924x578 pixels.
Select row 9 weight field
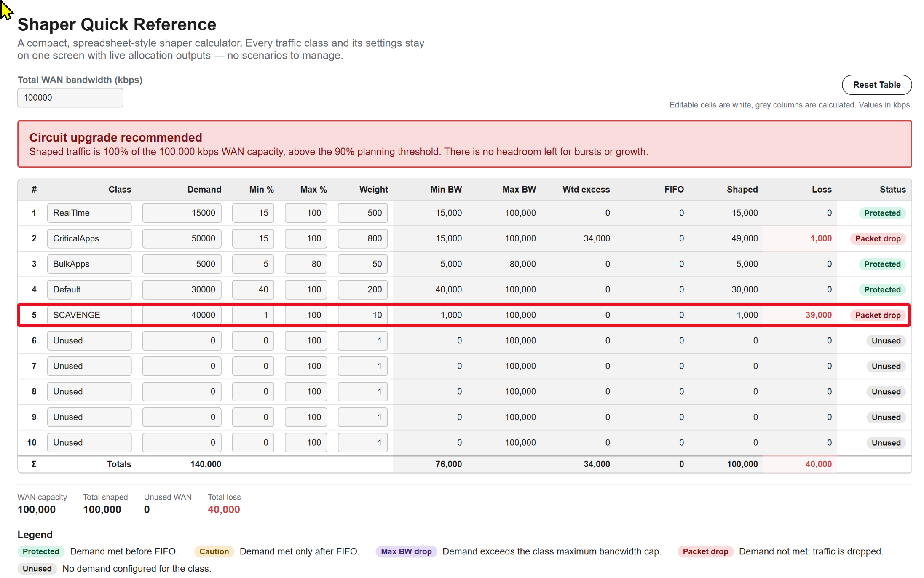click(x=363, y=417)
